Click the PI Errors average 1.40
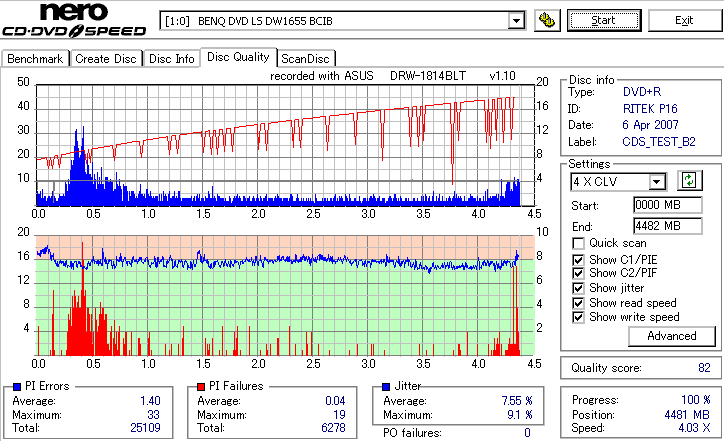The image size is (724, 441). click(151, 401)
